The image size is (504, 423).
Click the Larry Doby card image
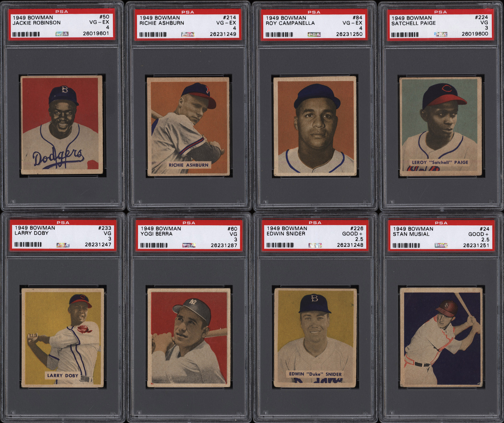63,338
